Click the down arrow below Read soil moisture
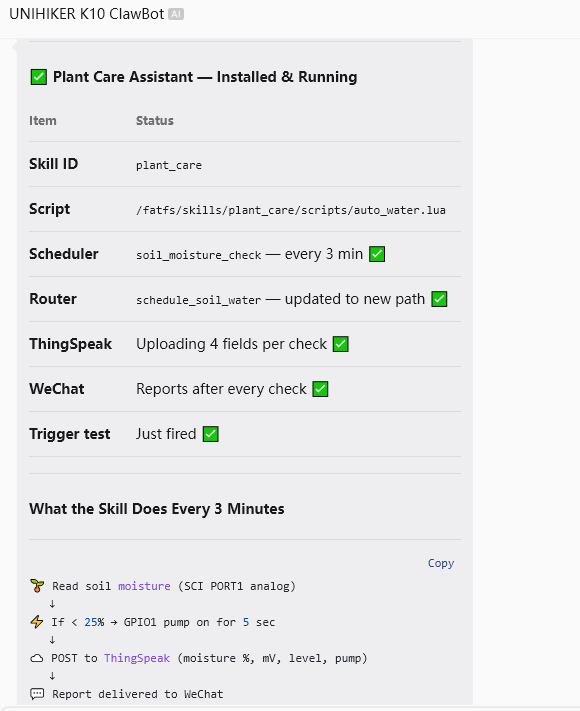The width and height of the screenshot is (580, 711). point(53,604)
